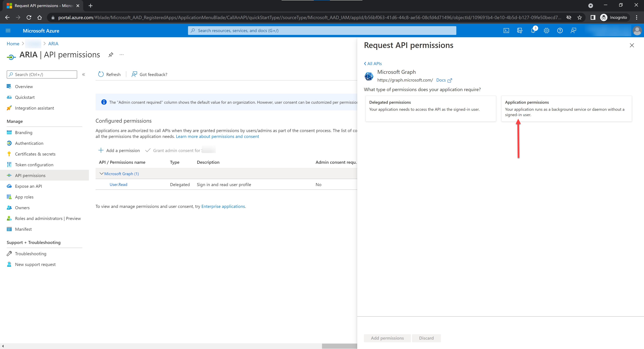Collapse the Microsoft Graph (1) group
The height and width of the screenshot is (349, 644).
pyautogui.click(x=101, y=174)
